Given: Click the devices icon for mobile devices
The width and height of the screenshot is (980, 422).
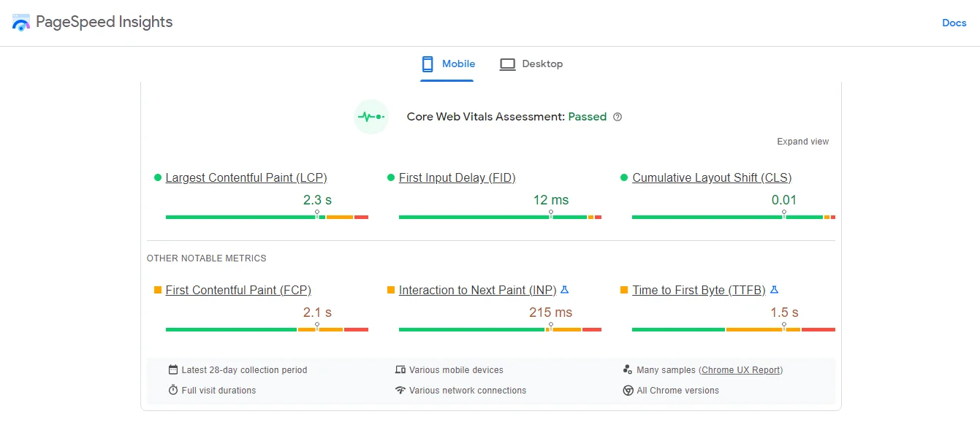Looking at the screenshot, I should click(x=400, y=369).
